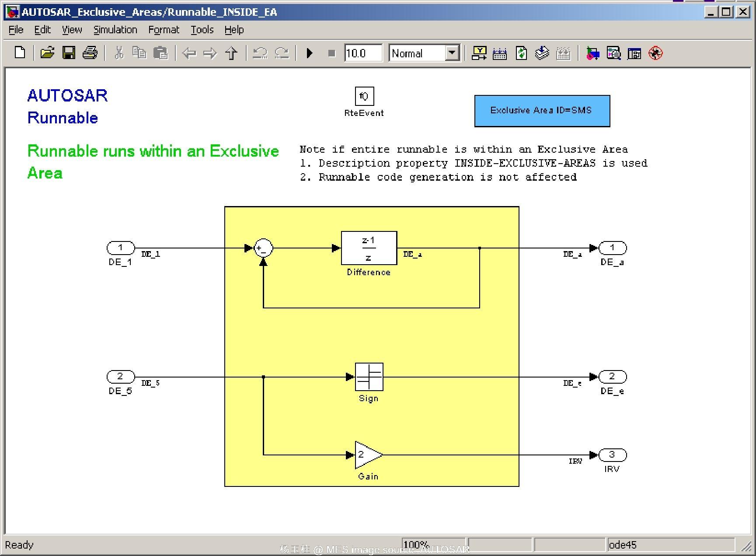
Task: Save the current model
Action: [x=69, y=53]
